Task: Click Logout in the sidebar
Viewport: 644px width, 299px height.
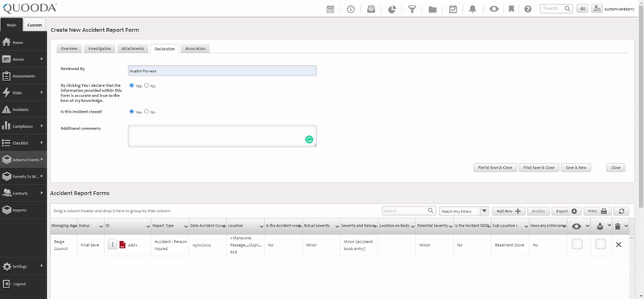Action: (23, 284)
